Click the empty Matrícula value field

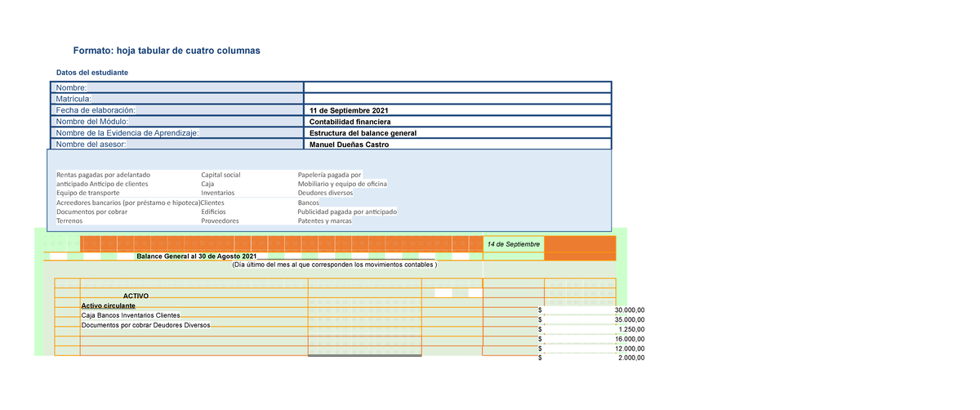click(457, 99)
